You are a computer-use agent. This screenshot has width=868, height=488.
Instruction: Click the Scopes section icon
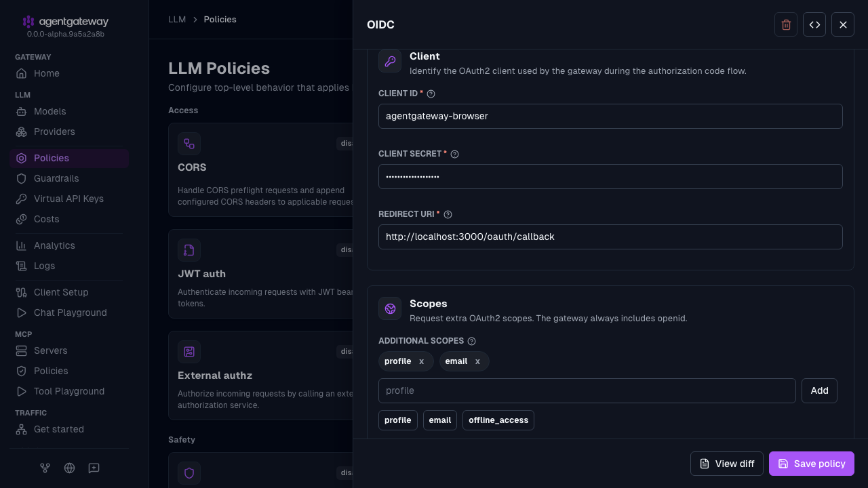click(x=390, y=308)
